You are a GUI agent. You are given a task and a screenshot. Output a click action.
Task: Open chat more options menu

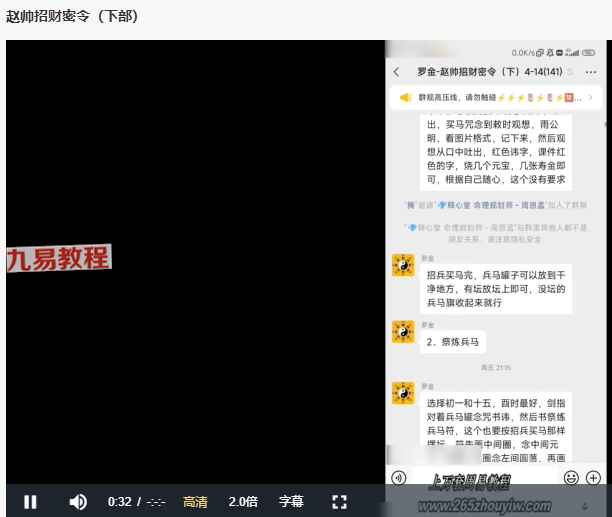[591, 72]
